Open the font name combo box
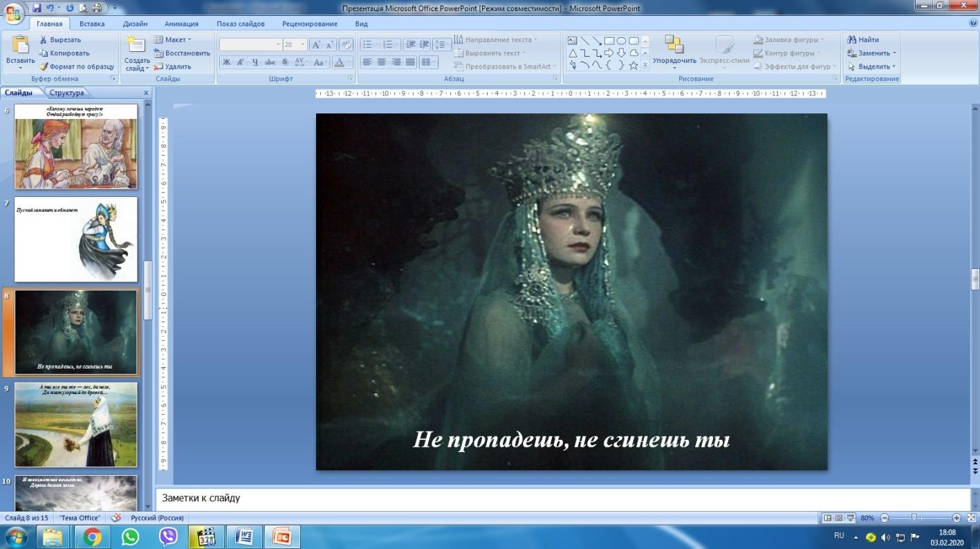980x549 pixels. [x=250, y=44]
